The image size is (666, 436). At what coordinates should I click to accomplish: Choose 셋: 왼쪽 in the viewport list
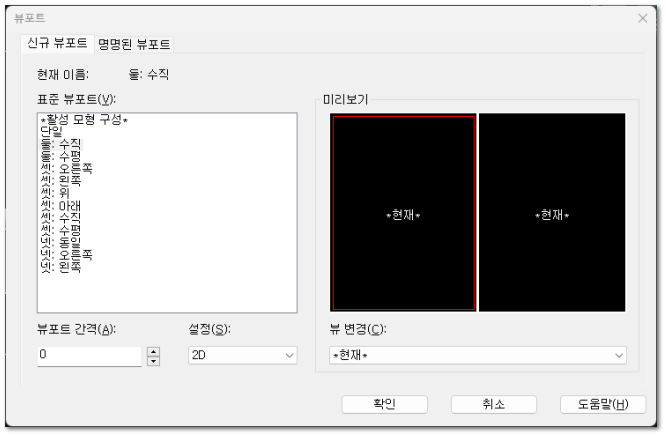coord(61,181)
